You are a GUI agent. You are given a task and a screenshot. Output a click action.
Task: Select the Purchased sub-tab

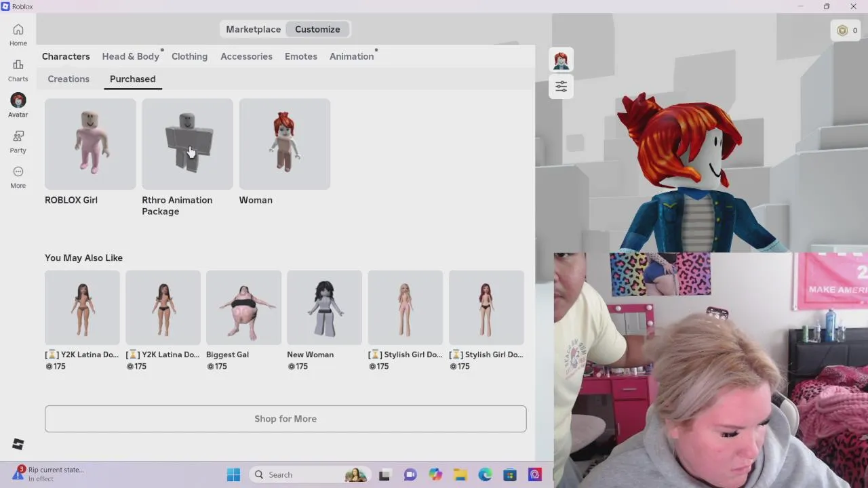[132, 79]
